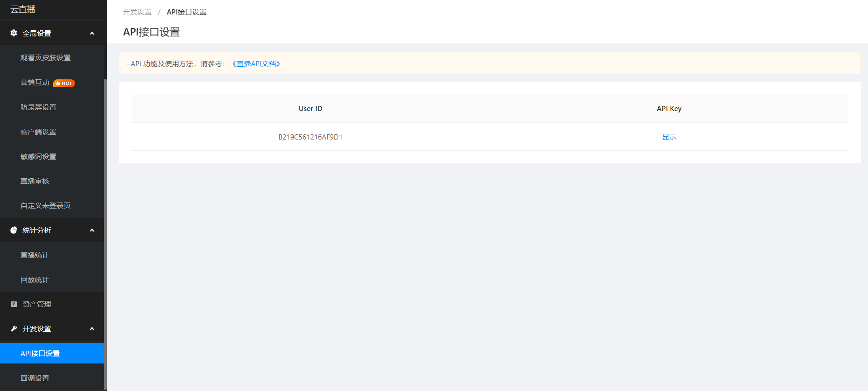Collapse the 开发设置 section chevron

click(x=92, y=328)
